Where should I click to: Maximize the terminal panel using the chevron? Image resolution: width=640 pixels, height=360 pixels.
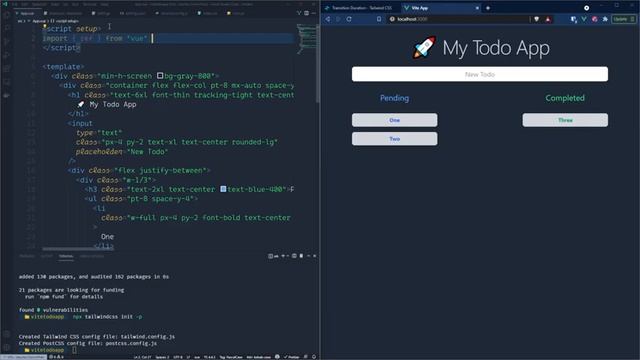pyautogui.click(x=309, y=256)
